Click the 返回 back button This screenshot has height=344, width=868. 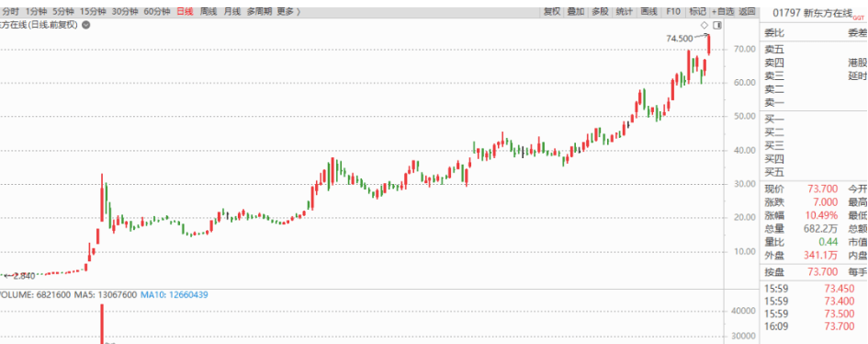(x=747, y=11)
